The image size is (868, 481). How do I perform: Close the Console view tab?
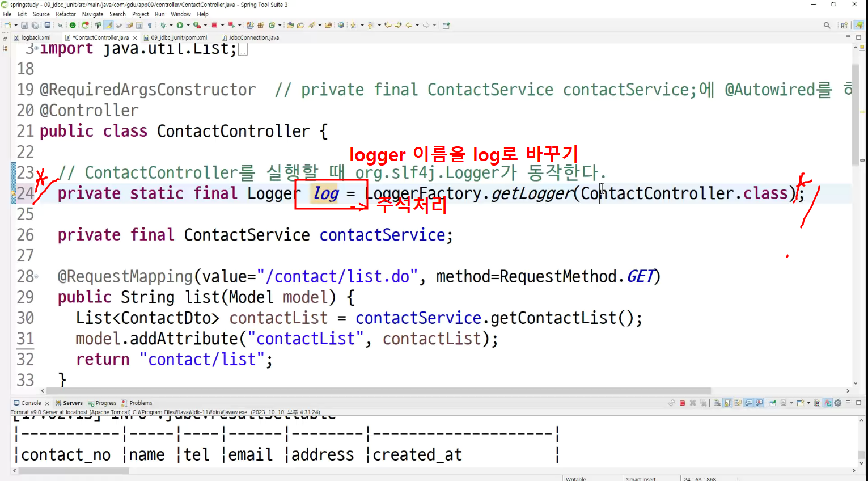coord(47,403)
